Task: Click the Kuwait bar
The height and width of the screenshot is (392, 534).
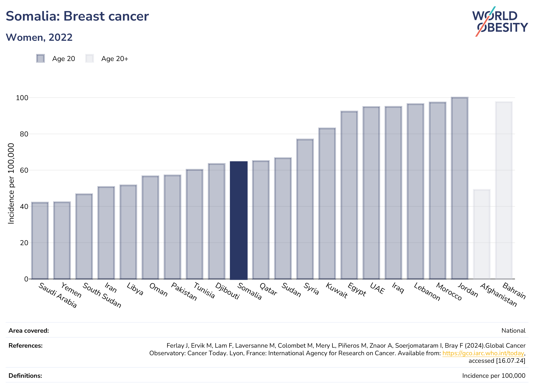Action: 327,204
